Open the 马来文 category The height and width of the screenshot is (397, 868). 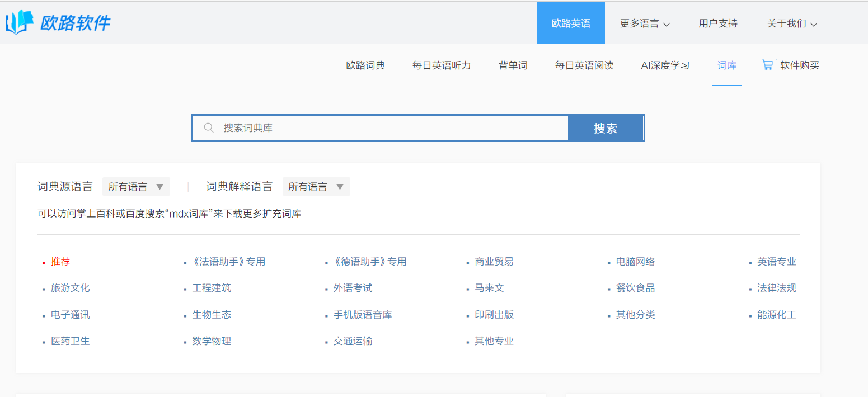490,288
